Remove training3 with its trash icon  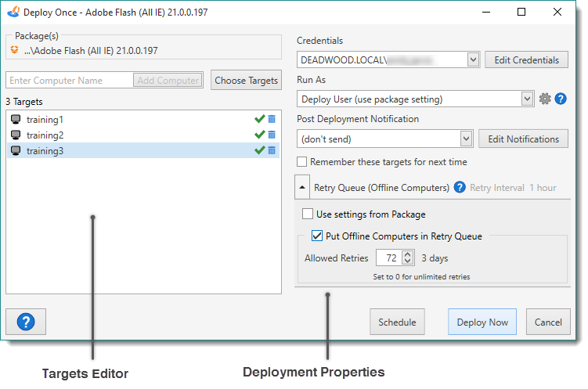click(272, 150)
